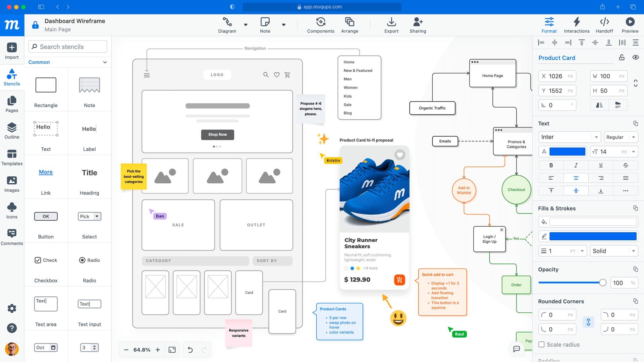
Task: Toggle bold formatting for the Product Card text
Action: 551,165
